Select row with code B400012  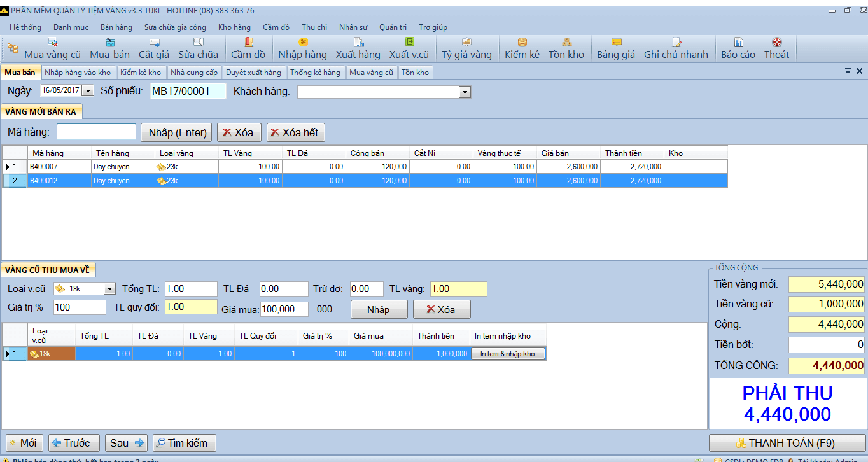pos(365,181)
